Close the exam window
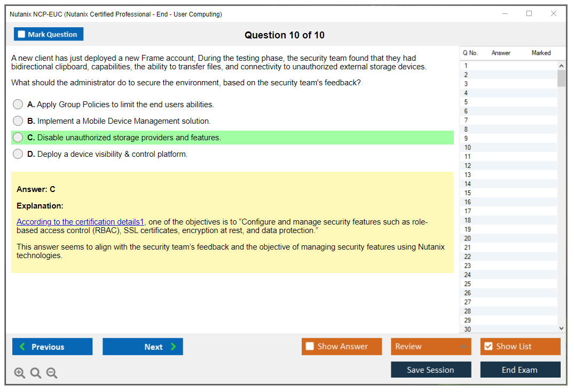 coord(554,14)
